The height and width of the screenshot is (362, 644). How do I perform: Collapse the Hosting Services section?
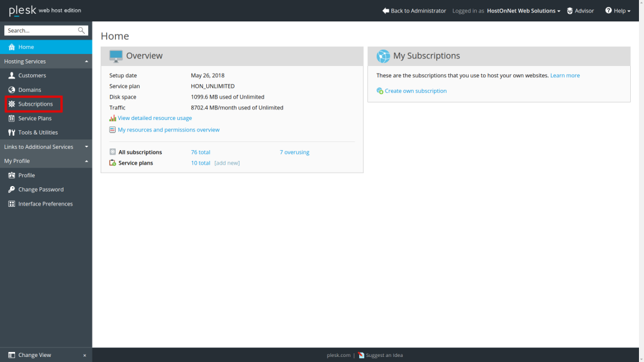tap(87, 61)
